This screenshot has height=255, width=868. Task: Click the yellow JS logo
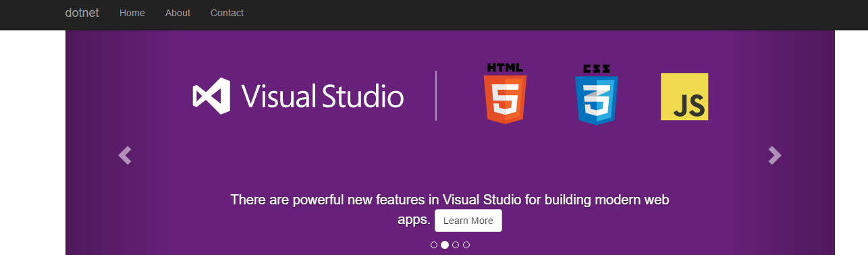click(x=684, y=96)
